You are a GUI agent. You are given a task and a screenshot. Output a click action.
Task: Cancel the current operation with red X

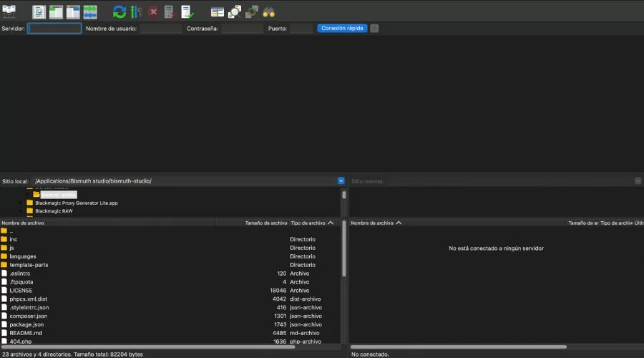point(153,11)
